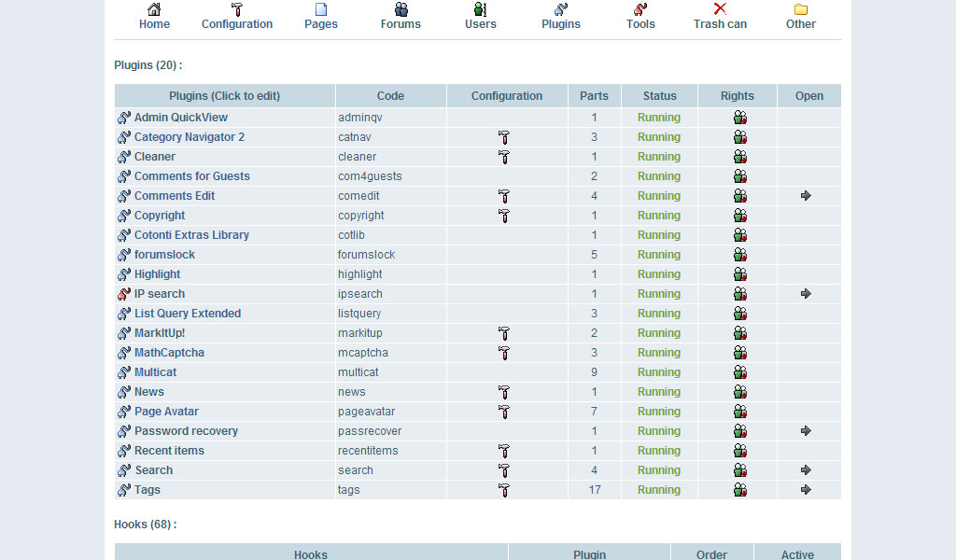Image resolution: width=956 pixels, height=560 pixels.
Task: Click the open arrow for Password recovery
Action: [807, 431]
